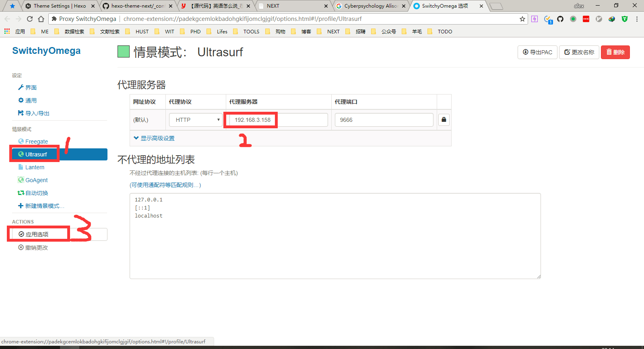This screenshot has width=644, height=349.
Task: Click 应用选项 to apply changes
Action: [60, 234]
